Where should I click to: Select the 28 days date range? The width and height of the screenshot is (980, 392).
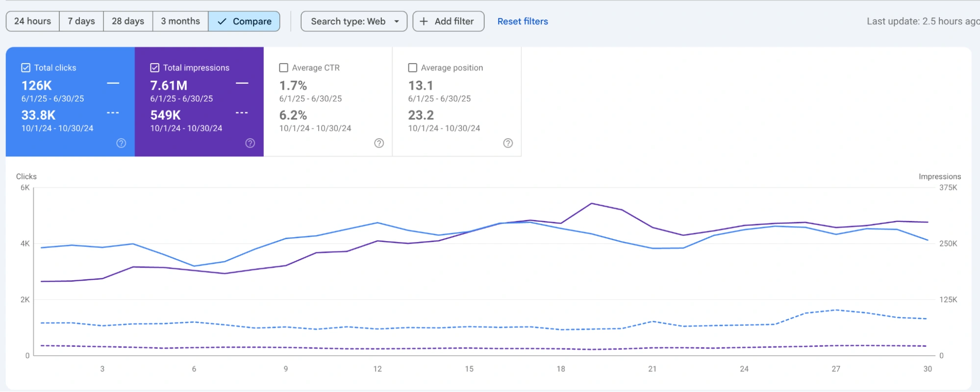128,22
